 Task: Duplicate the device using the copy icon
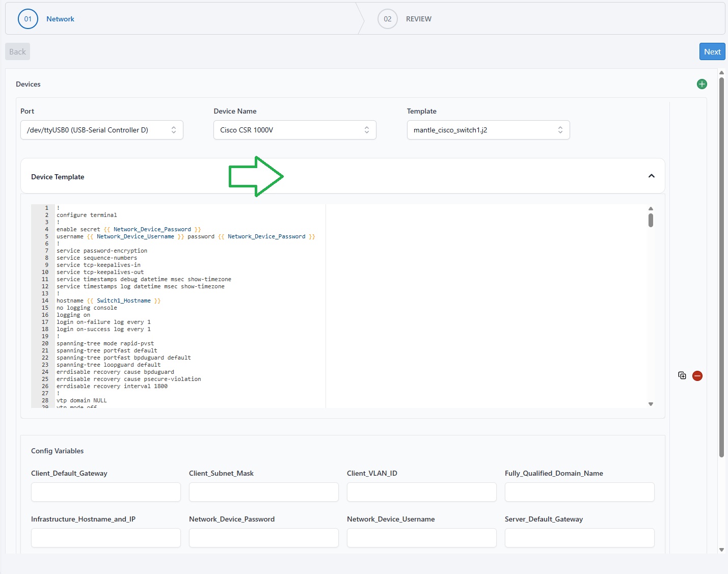(682, 375)
